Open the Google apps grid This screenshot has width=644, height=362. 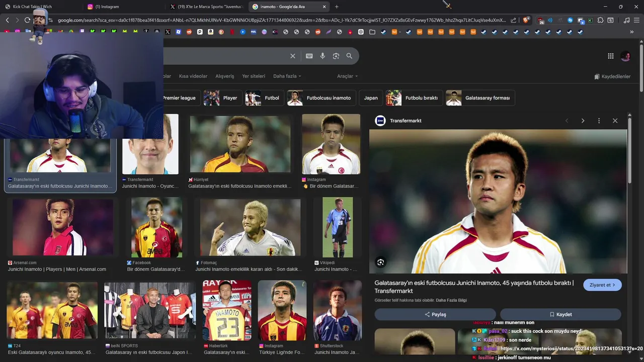tap(610, 56)
